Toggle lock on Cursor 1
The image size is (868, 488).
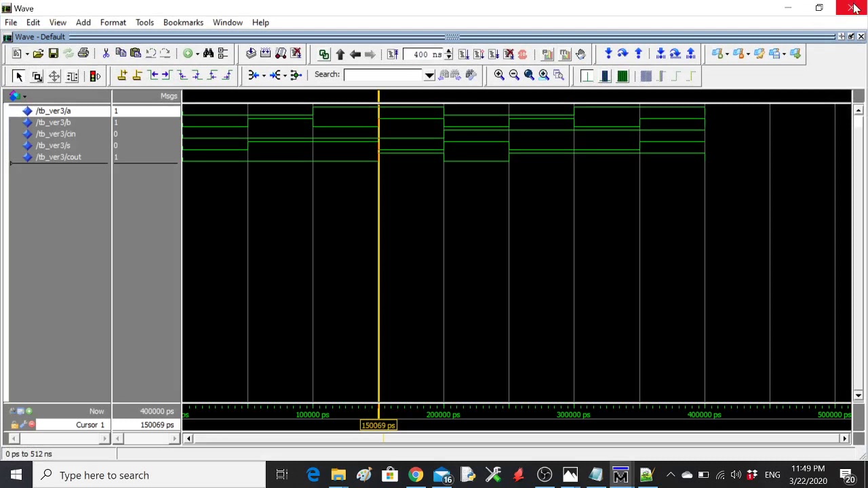pos(14,425)
